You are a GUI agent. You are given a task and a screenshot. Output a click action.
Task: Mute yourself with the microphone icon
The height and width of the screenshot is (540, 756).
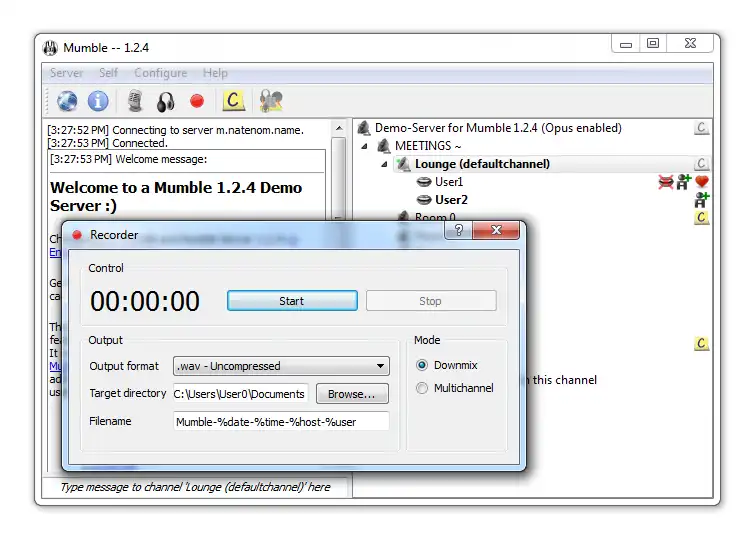click(135, 101)
